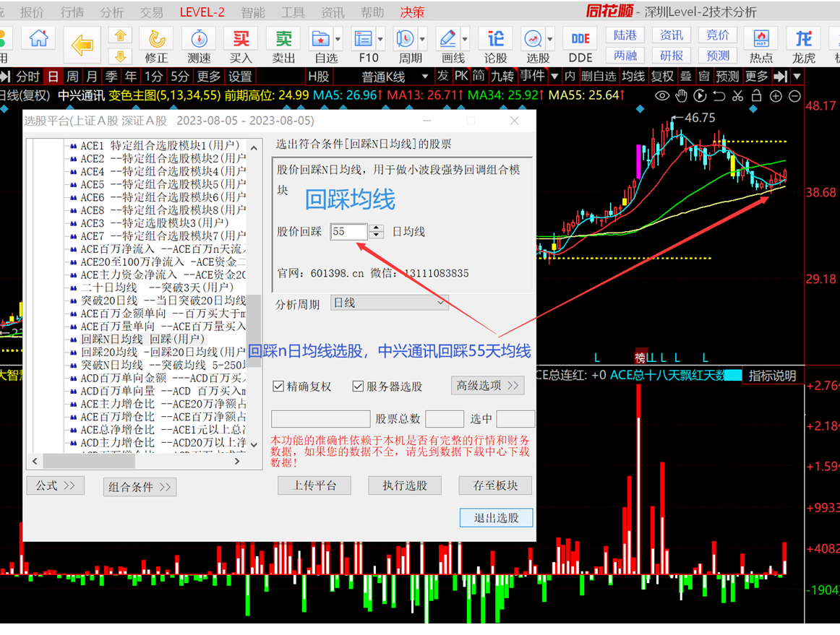Screen dimensions: 840x635
Task: Open the 报价 menu
Action: pos(32,12)
